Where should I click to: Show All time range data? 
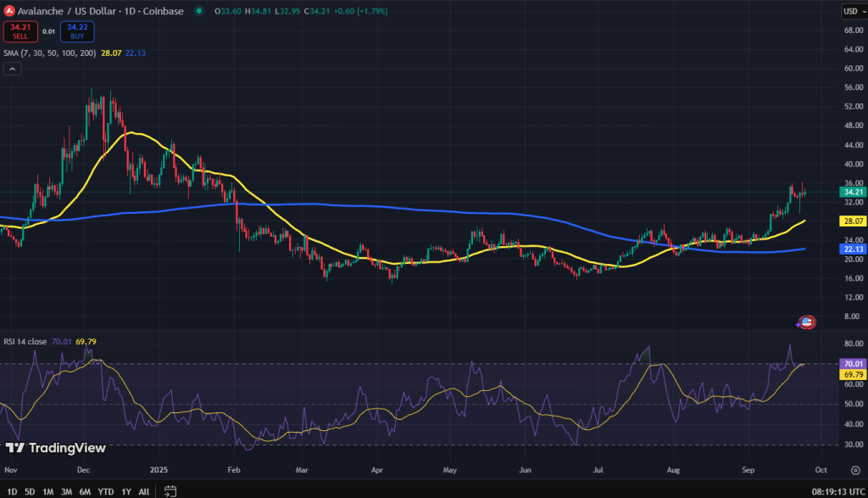pyautogui.click(x=143, y=491)
